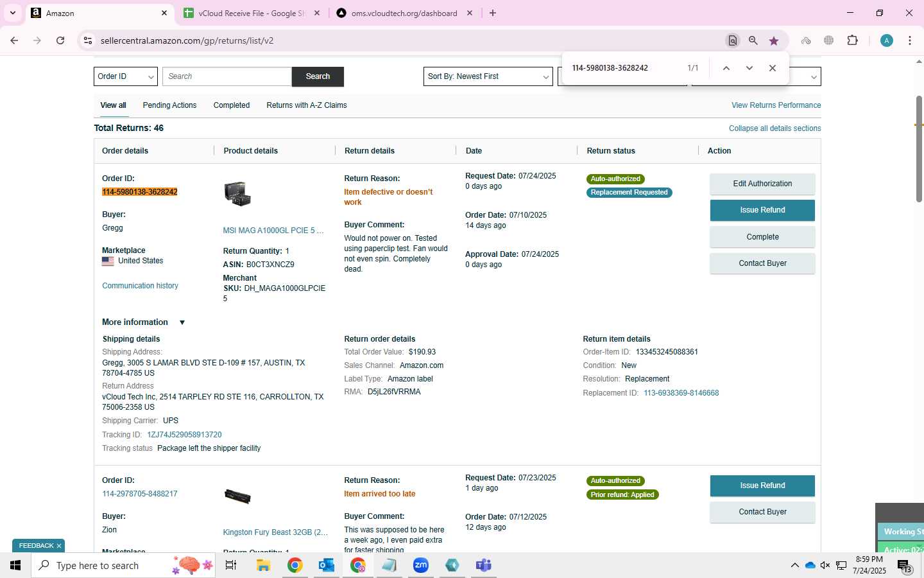Open Chrome Extensions puzzle icon
Image resolution: width=924 pixels, height=578 pixels.
coord(852,40)
